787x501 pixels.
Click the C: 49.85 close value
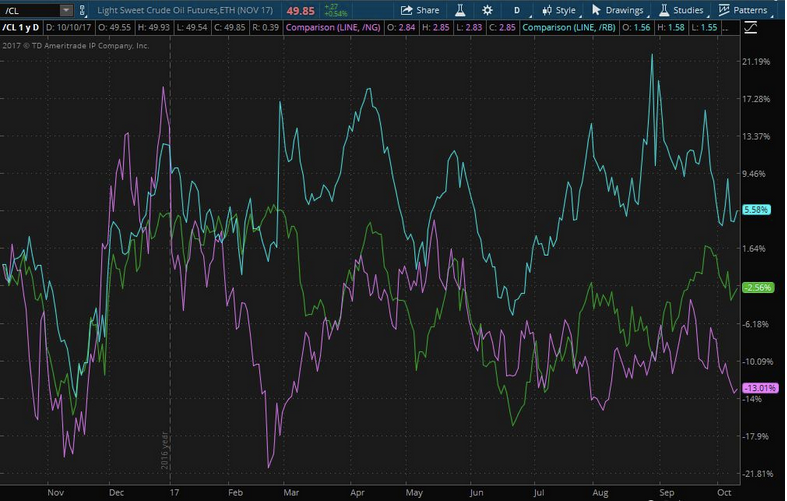(x=229, y=27)
